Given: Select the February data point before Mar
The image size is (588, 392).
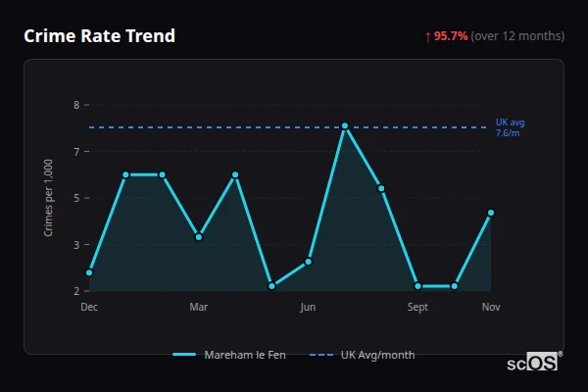Looking at the screenshot, I should [162, 174].
